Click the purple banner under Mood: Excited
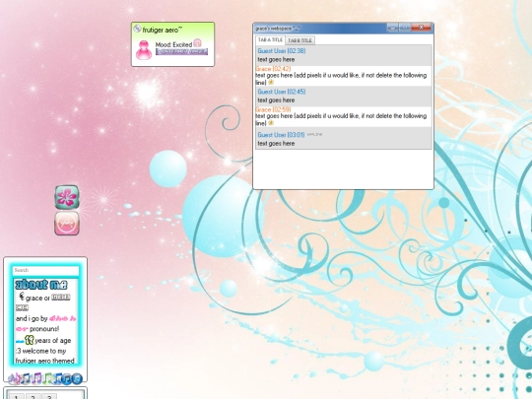The width and height of the screenshot is (532, 399). point(181,51)
